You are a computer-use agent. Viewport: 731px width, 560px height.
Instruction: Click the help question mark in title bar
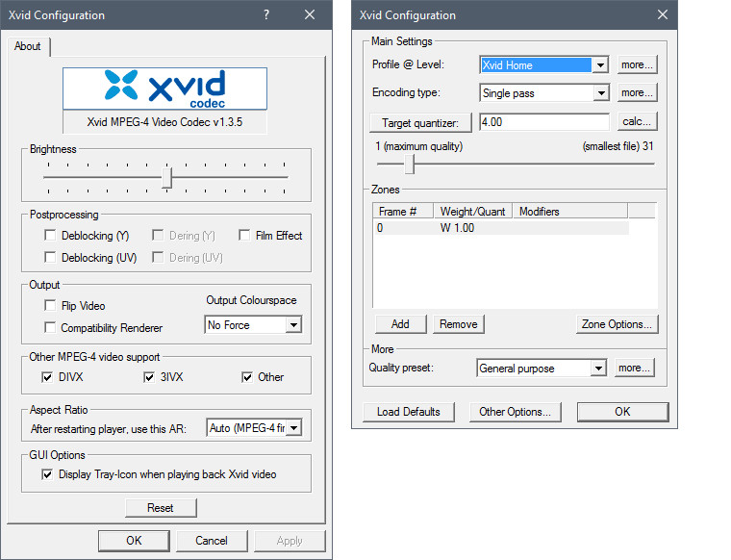tap(266, 15)
